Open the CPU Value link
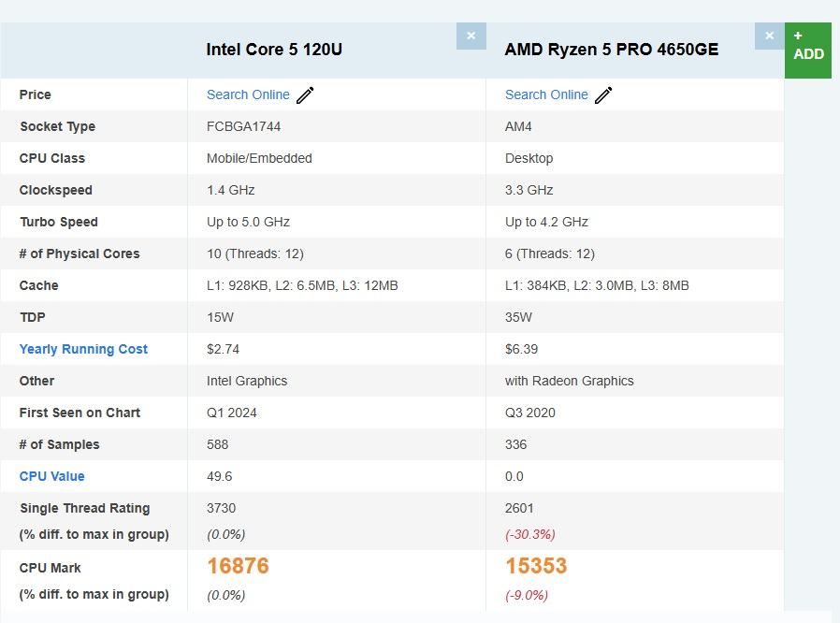 (51, 476)
